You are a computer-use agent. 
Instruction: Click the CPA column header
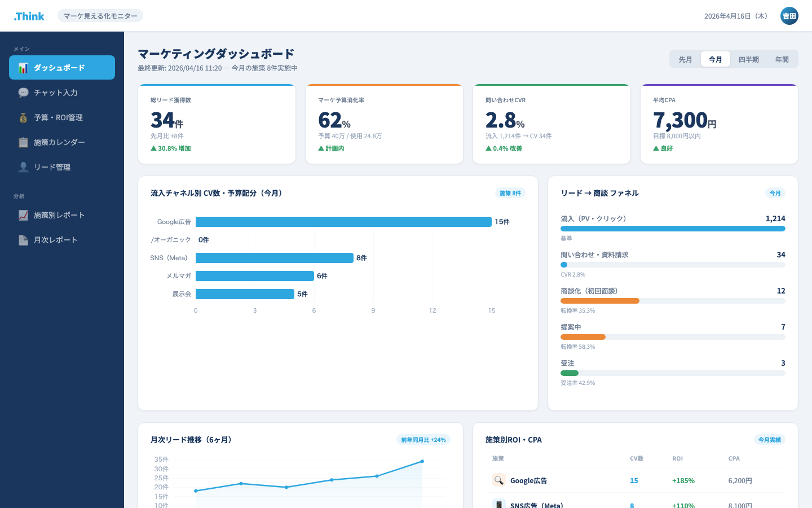point(734,458)
